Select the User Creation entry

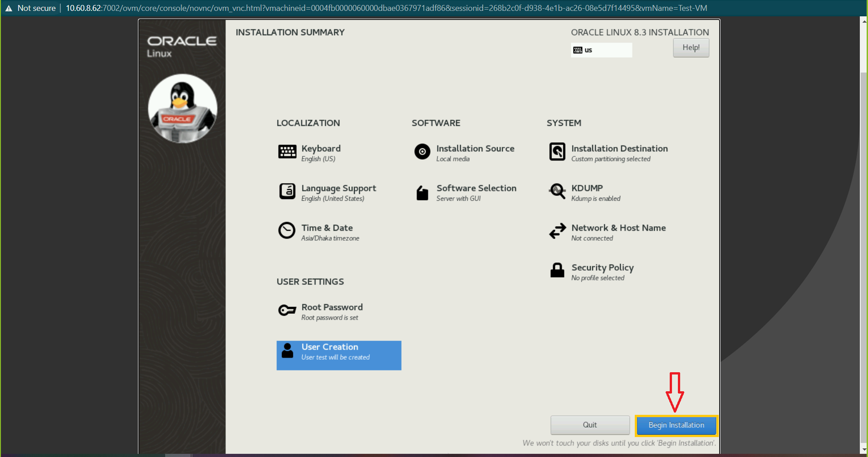(339, 355)
